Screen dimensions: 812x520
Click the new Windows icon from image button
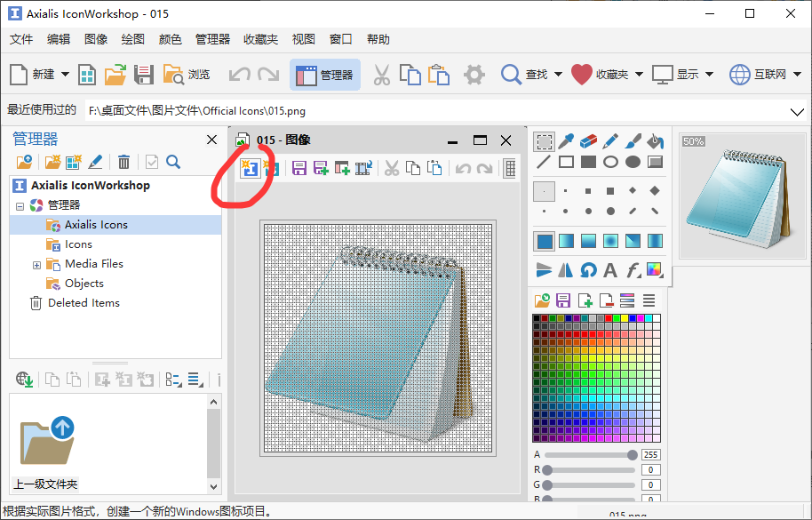pos(250,167)
